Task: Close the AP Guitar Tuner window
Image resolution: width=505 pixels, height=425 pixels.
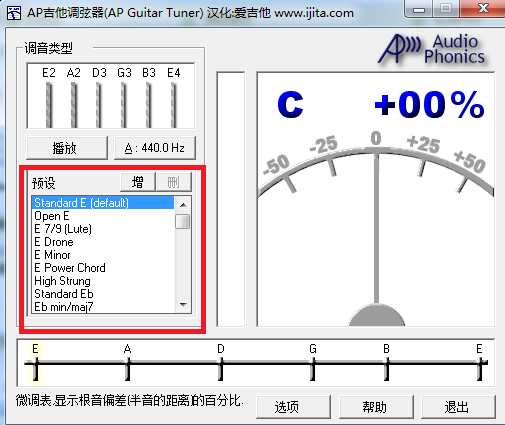Action: (x=482, y=8)
